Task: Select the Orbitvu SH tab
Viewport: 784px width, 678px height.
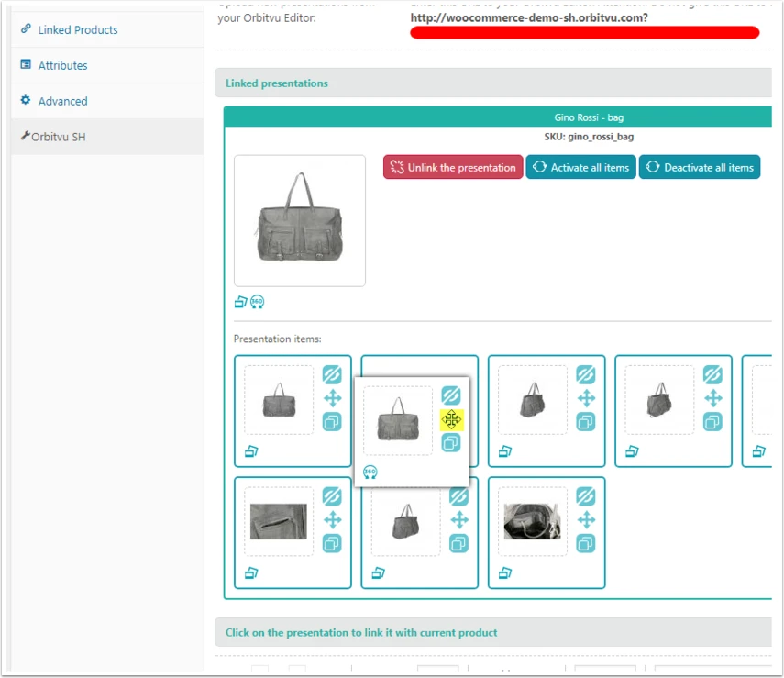Action: point(58,137)
